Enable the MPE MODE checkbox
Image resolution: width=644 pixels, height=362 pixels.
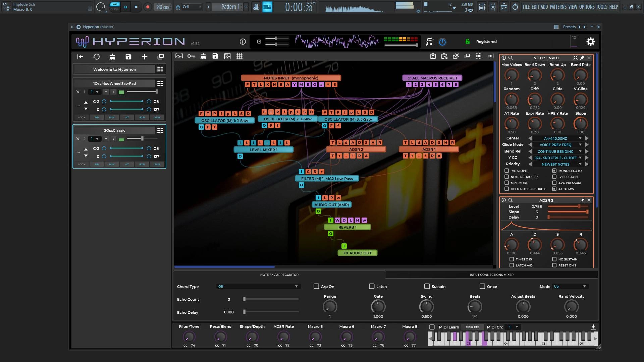click(x=506, y=183)
